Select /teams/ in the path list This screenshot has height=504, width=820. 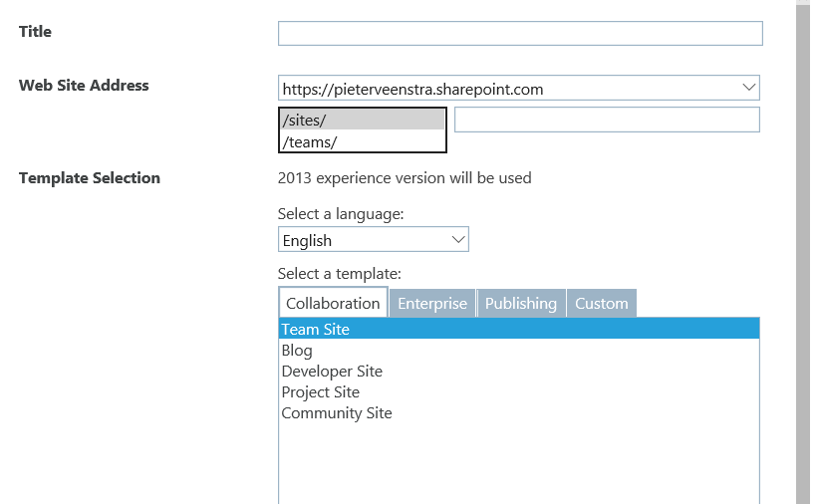pos(362,141)
